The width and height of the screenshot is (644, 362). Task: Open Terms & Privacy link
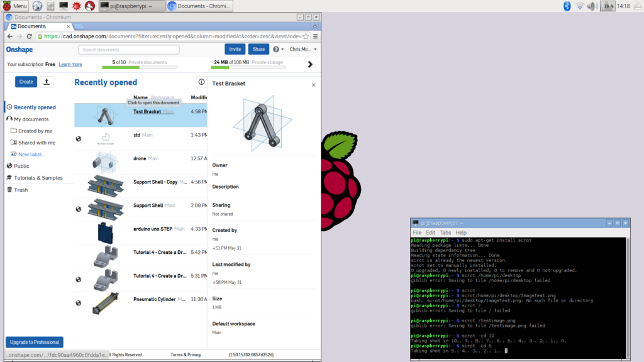click(x=186, y=354)
